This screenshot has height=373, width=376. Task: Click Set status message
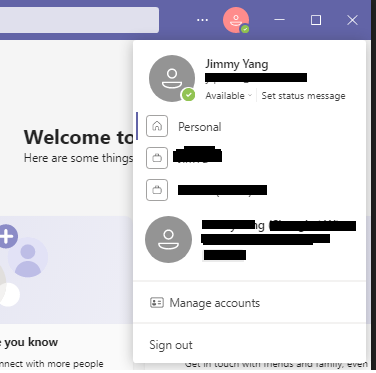(x=303, y=96)
